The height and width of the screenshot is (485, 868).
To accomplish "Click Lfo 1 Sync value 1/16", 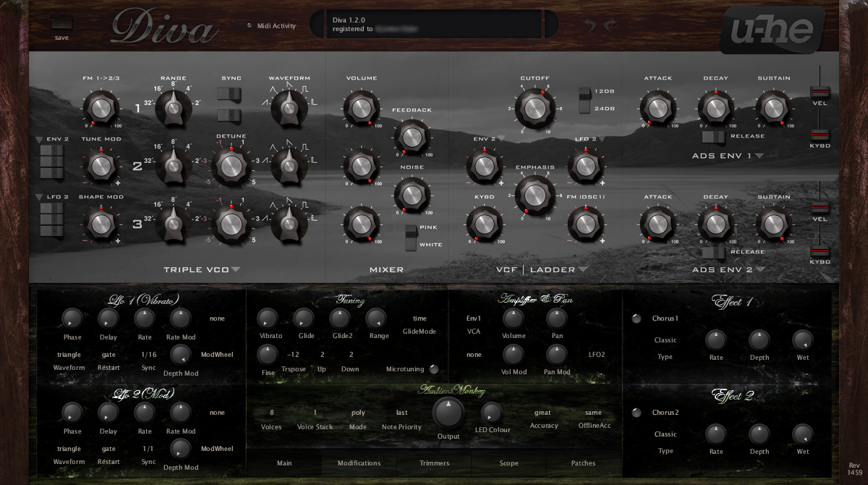I will point(148,355).
